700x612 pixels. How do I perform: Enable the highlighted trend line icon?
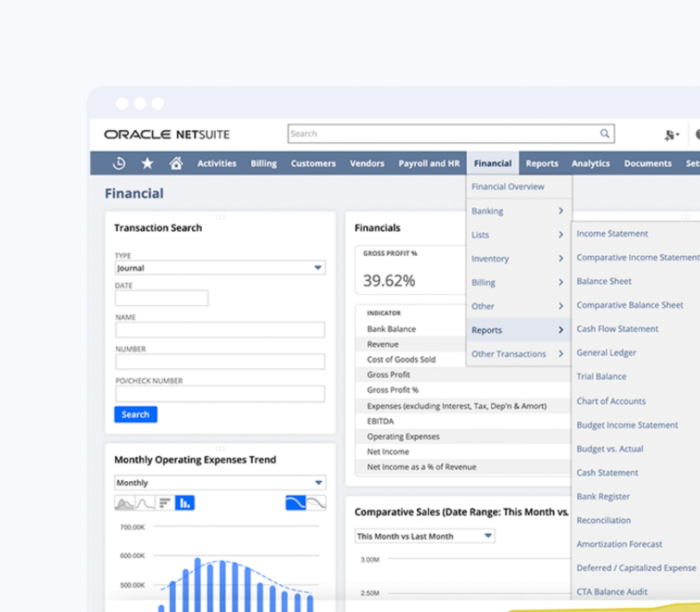point(295,503)
